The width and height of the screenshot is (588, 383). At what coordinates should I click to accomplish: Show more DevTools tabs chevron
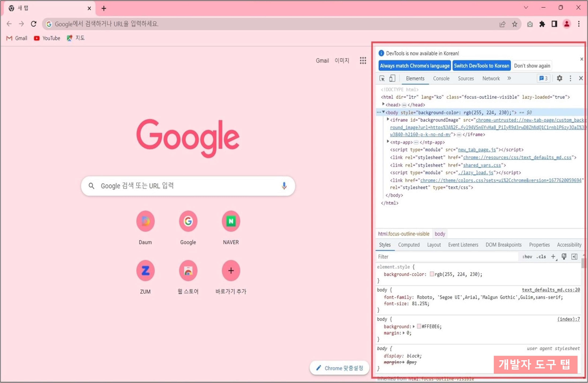509,79
